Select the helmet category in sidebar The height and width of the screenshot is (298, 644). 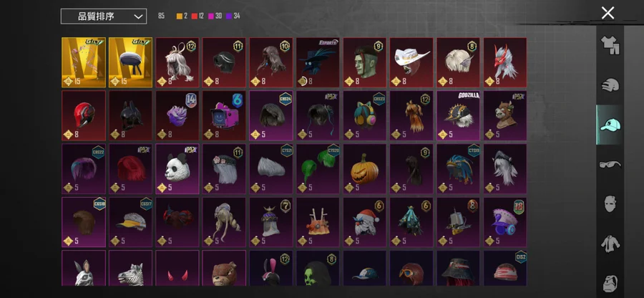(610, 85)
